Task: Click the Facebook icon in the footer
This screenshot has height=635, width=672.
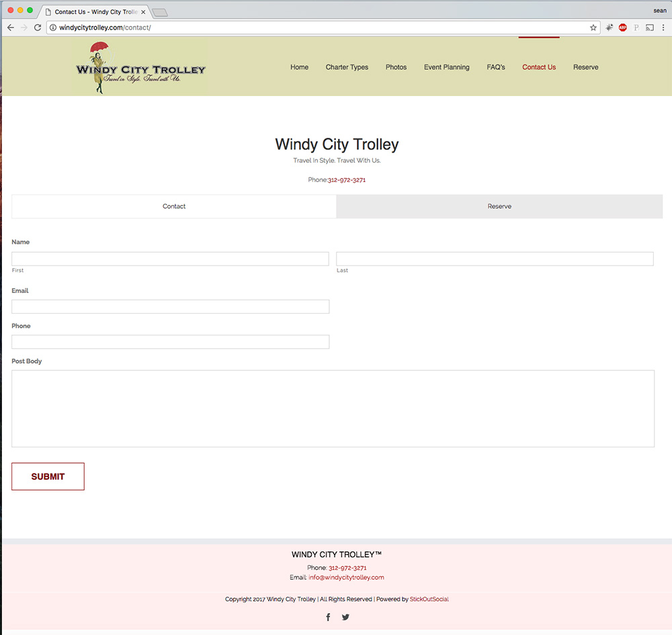Action: (x=328, y=618)
